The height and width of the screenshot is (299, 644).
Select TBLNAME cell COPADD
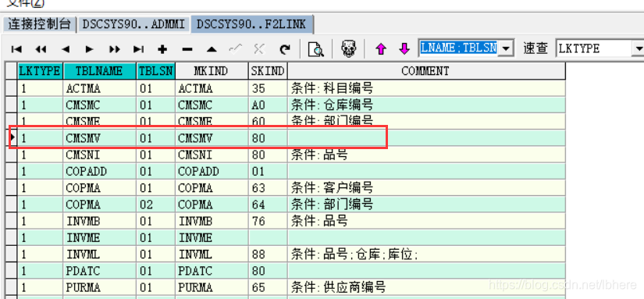(99, 171)
